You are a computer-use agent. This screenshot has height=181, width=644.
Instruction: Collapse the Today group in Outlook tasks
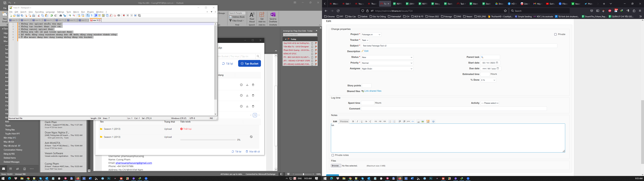(x=286, y=39)
